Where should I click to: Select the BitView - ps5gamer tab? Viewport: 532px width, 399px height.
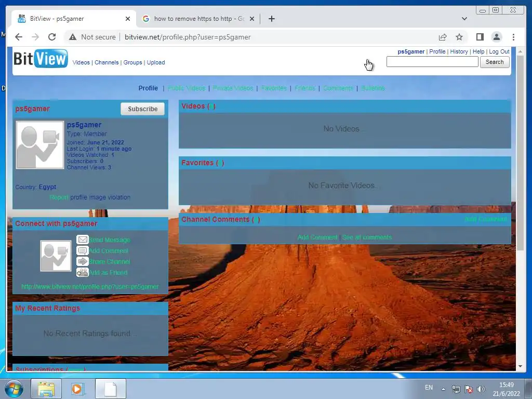(x=74, y=19)
